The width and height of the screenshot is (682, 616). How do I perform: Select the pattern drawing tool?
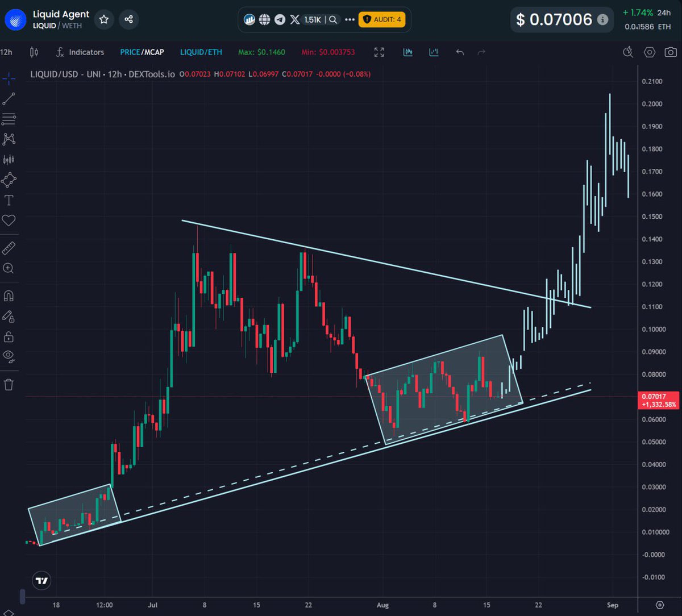(x=9, y=139)
